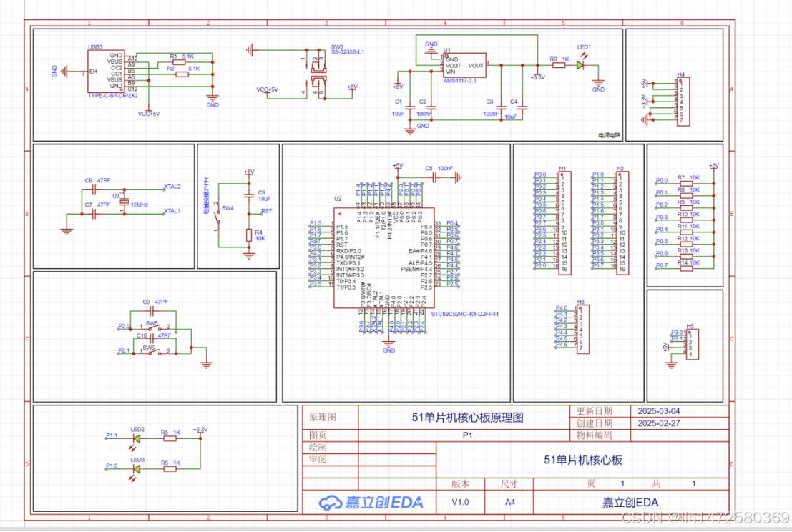Select the U3 12MHz crystal symbol
Screen dimensions: 792x532
124,202
